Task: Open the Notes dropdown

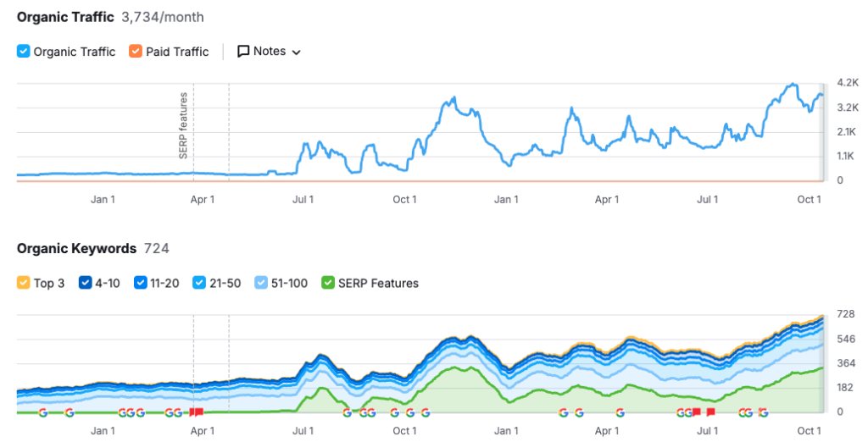Action: (x=269, y=52)
